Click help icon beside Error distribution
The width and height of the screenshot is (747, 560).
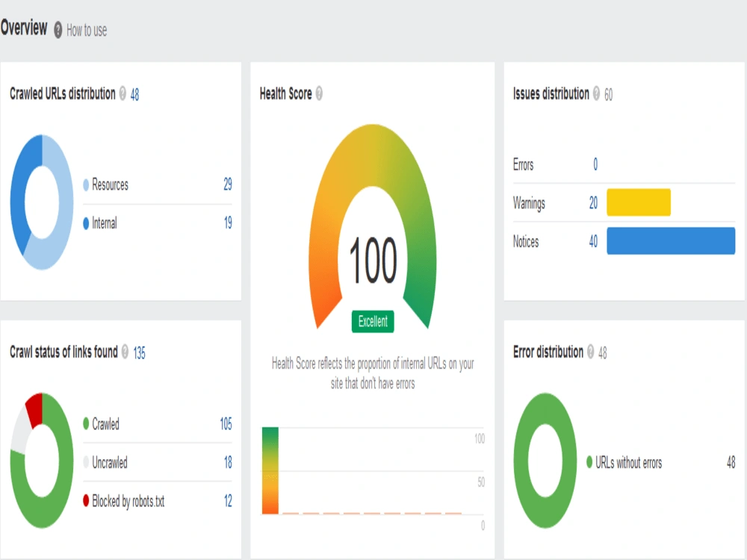coord(591,352)
